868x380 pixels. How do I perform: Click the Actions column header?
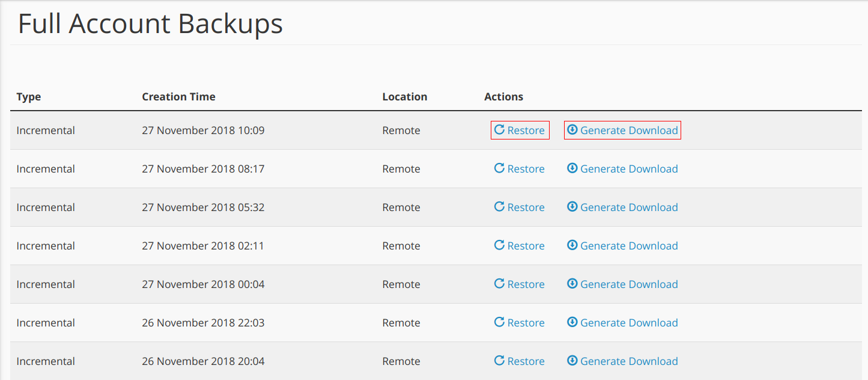[503, 97]
